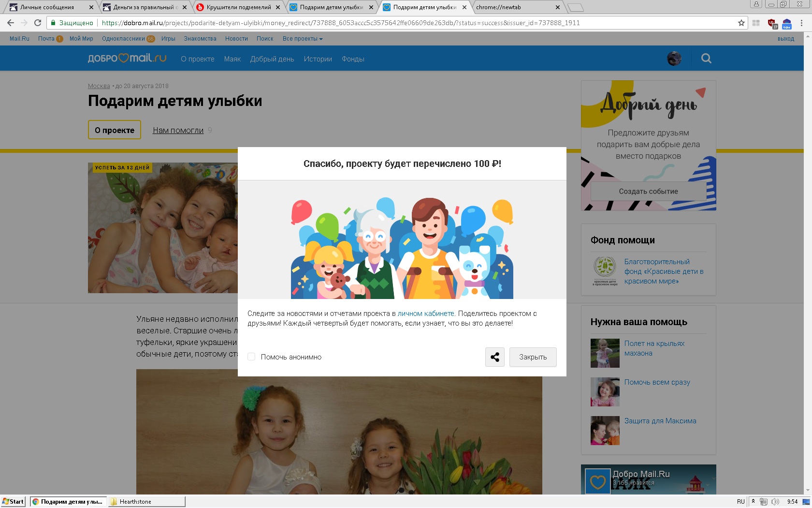Image resolution: width=812 pixels, height=508 pixels.
Task: Click the network icon in the system tray
Action: pos(764,502)
